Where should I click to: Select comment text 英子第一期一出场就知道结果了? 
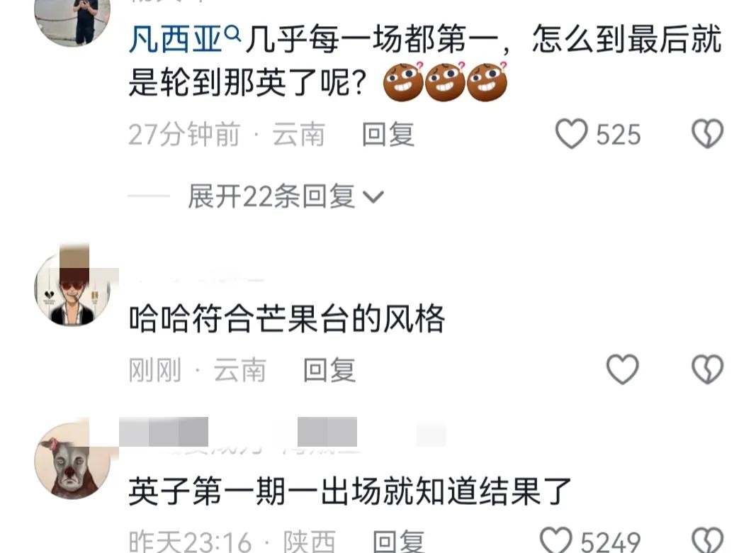point(350,491)
